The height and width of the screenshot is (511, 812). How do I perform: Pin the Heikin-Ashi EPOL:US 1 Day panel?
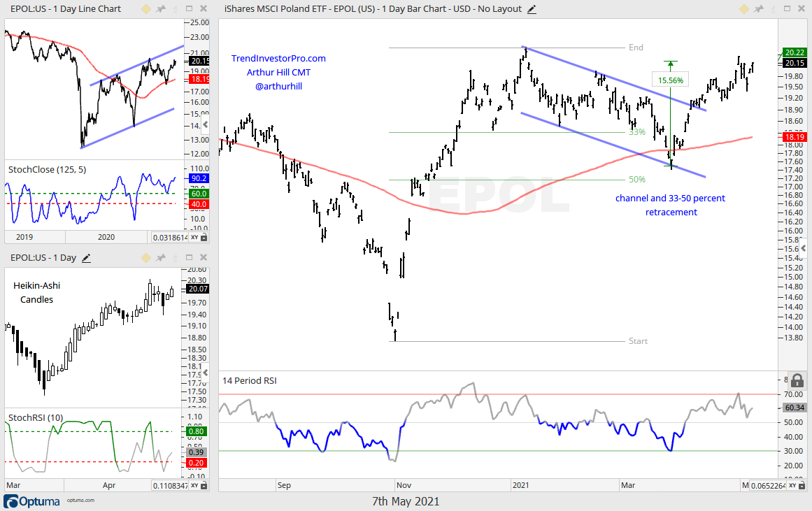tap(161, 257)
